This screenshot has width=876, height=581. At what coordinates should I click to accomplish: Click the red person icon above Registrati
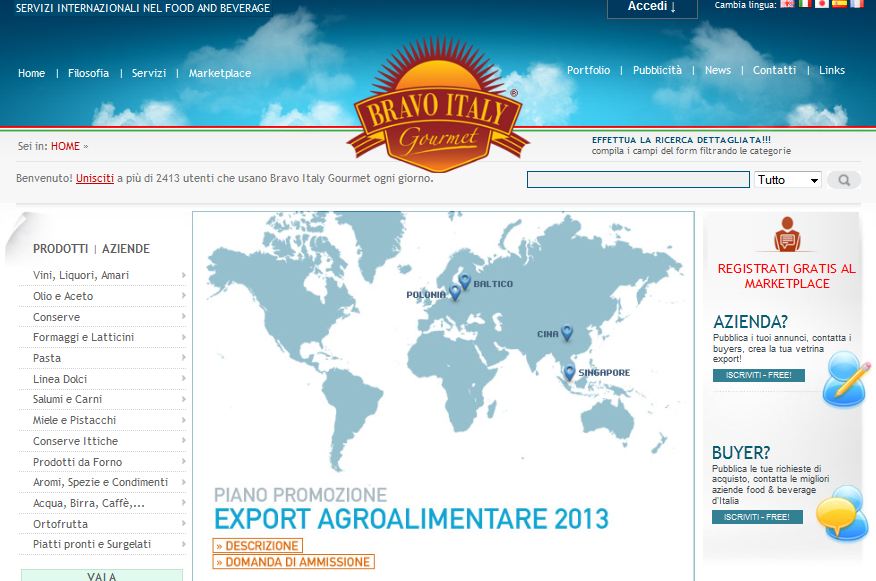787,234
